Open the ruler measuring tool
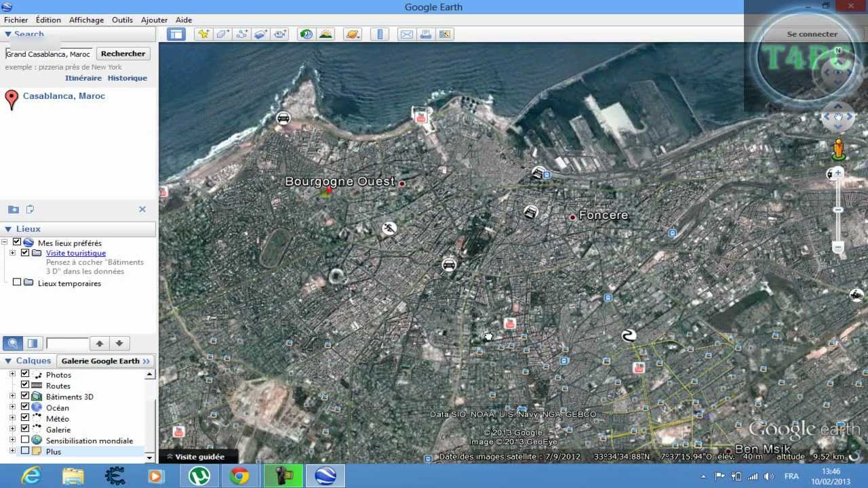The width and height of the screenshot is (868, 488). point(380,34)
